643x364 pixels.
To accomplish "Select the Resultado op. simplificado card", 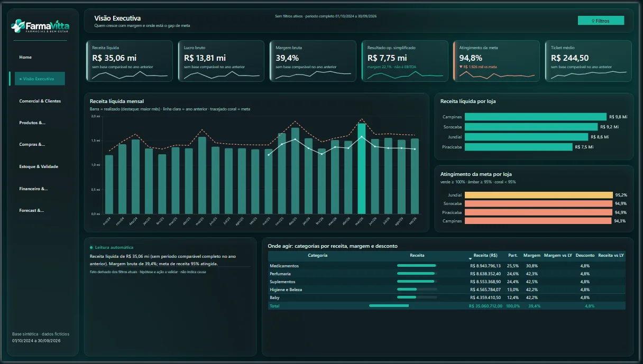I will [405, 61].
